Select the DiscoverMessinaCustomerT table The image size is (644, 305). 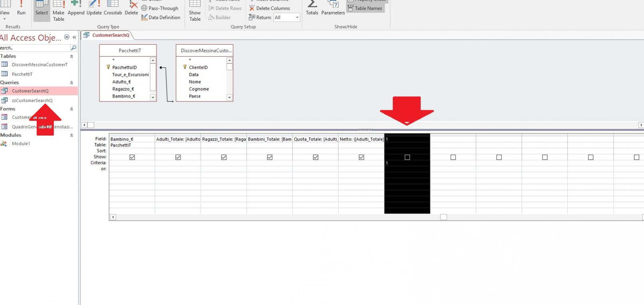[39, 65]
